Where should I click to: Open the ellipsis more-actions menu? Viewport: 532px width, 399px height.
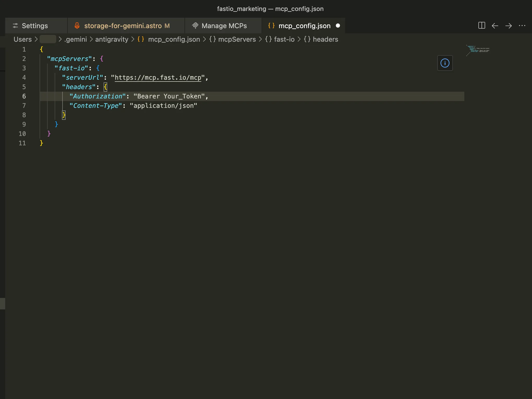[523, 26]
